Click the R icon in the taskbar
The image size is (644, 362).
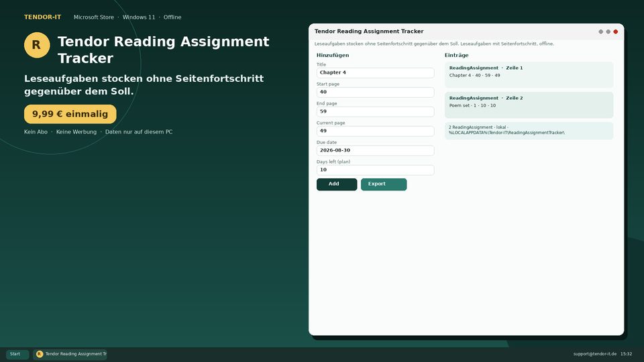click(40, 354)
